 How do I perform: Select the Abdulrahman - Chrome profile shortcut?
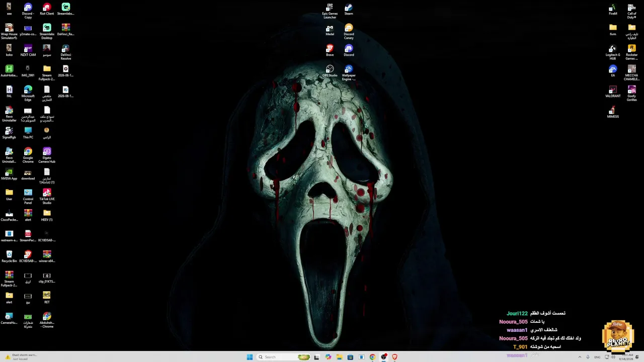click(47, 320)
